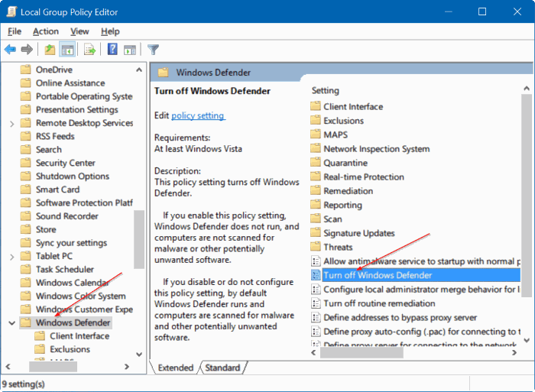Click the settings list horizontal scrollbar thumb
The image size is (535, 392).
coord(362,353)
